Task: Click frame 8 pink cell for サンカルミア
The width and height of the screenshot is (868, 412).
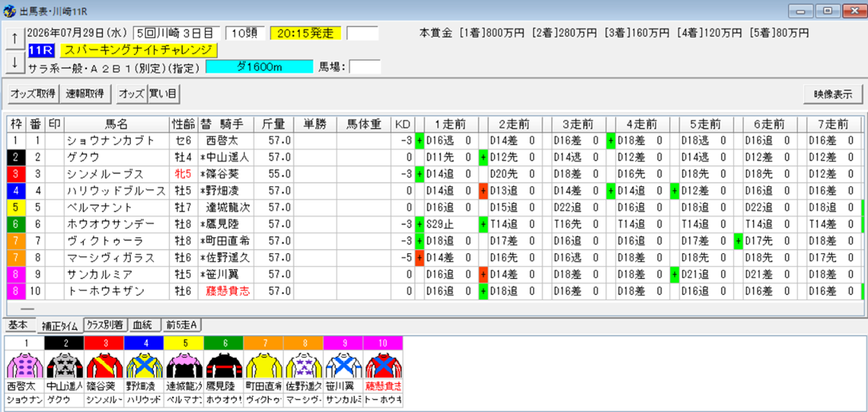Action: click(x=16, y=274)
